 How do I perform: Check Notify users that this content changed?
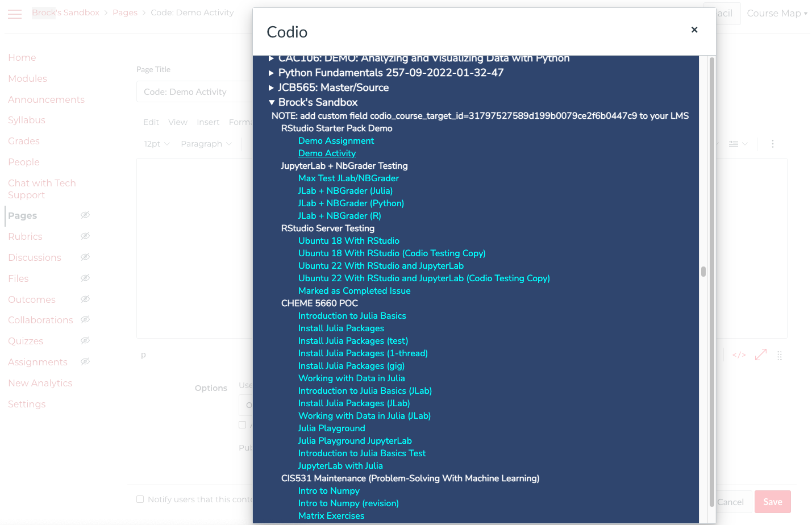pos(140,499)
